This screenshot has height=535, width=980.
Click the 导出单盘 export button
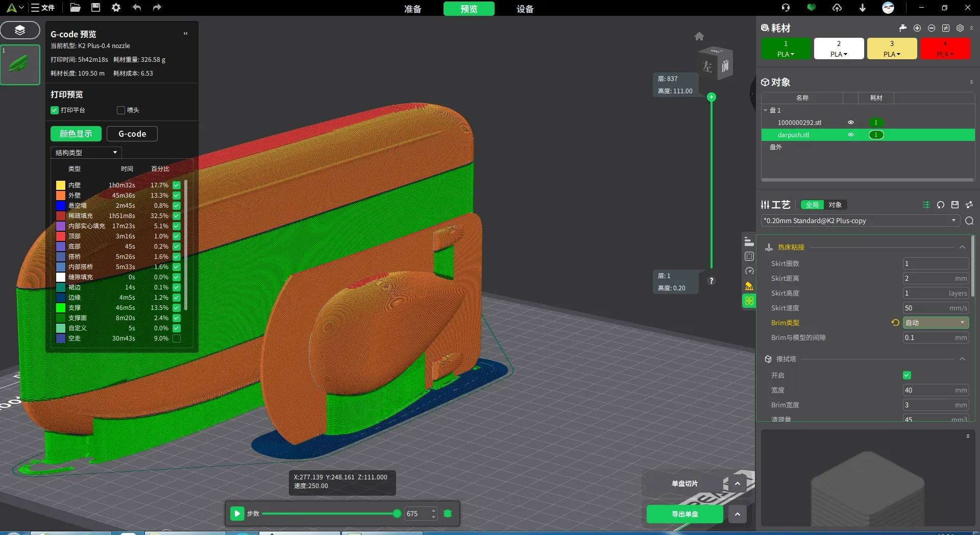tap(684, 514)
